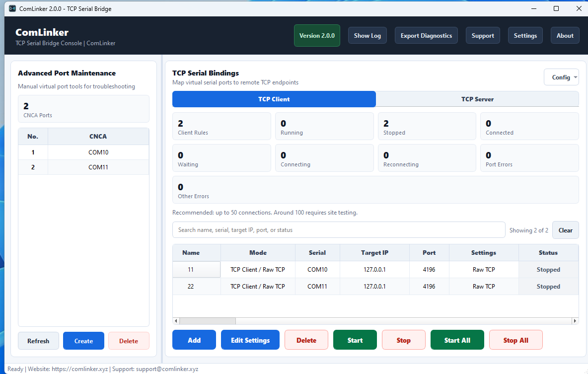Screen dimensions: 588x374
Task: Click the Port Errors stat card
Action: [x=529, y=158]
